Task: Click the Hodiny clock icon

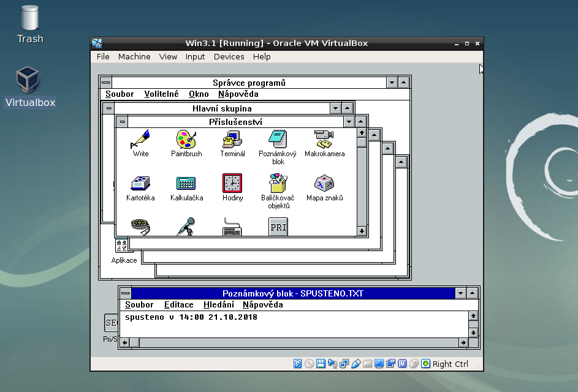Action: 232,183
